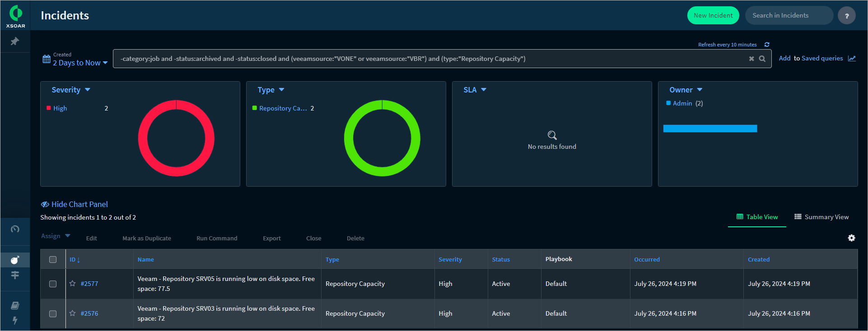Select the Incidents bomb sidebar icon

pos(15,260)
